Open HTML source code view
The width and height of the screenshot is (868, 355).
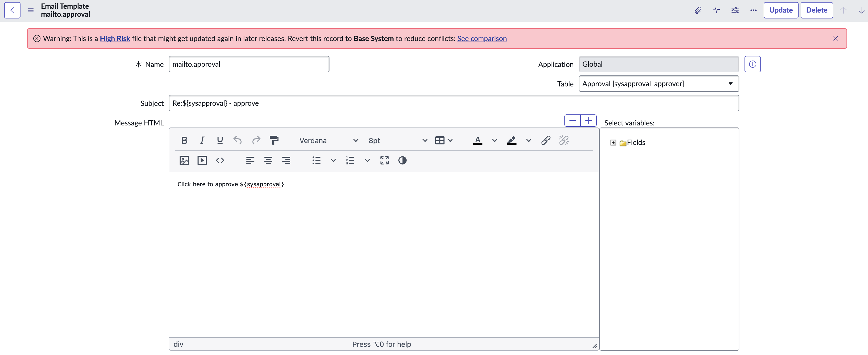pos(220,160)
